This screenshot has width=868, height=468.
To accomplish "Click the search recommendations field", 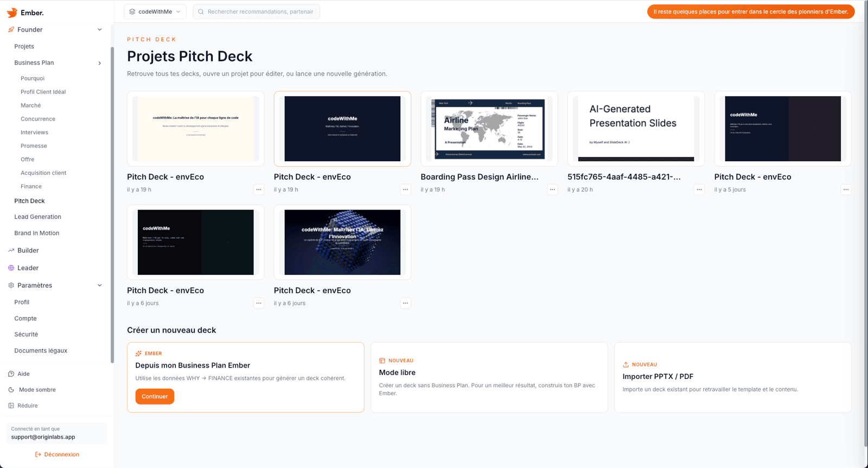I will click(257, 11).
